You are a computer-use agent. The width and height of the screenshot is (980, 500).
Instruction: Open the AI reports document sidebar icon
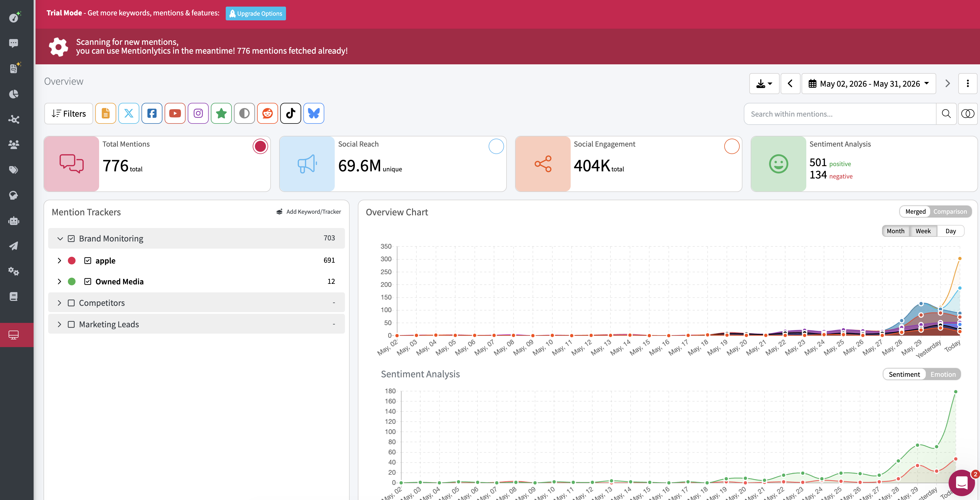(x=14, y=68)
